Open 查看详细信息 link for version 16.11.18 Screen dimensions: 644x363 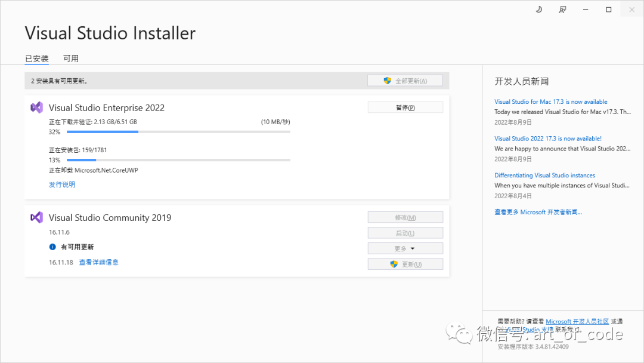(98, 262)
